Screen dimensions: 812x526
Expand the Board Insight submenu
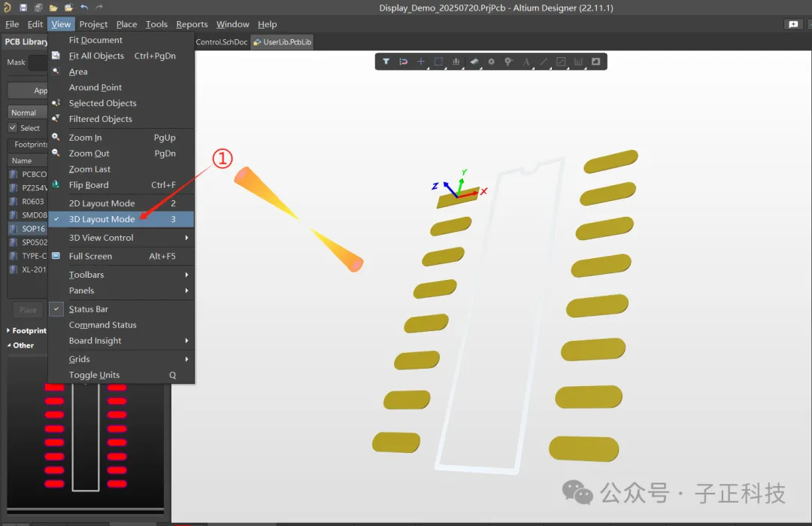tap(121, 340)
